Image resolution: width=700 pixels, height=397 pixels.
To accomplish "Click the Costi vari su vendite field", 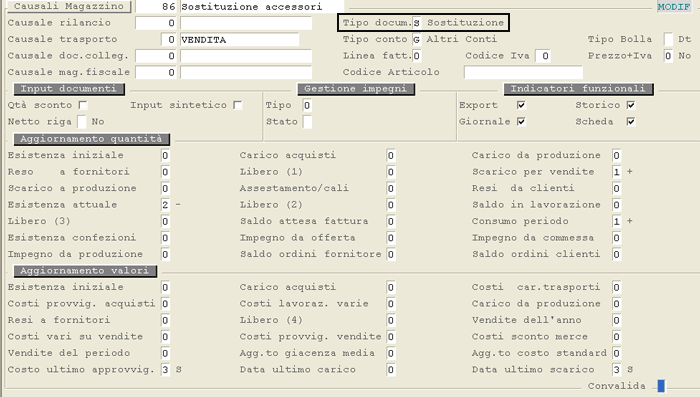I will [165, 337].
